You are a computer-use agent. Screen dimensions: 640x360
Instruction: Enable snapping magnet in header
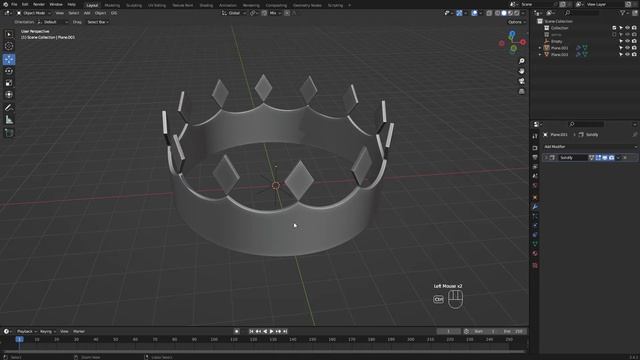[x=264, y=13]
